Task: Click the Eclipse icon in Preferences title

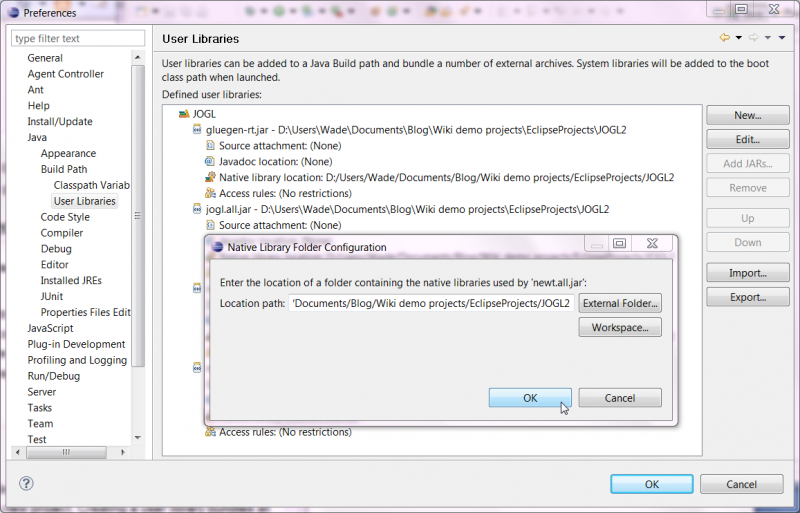Action: [x=14, y=12]
